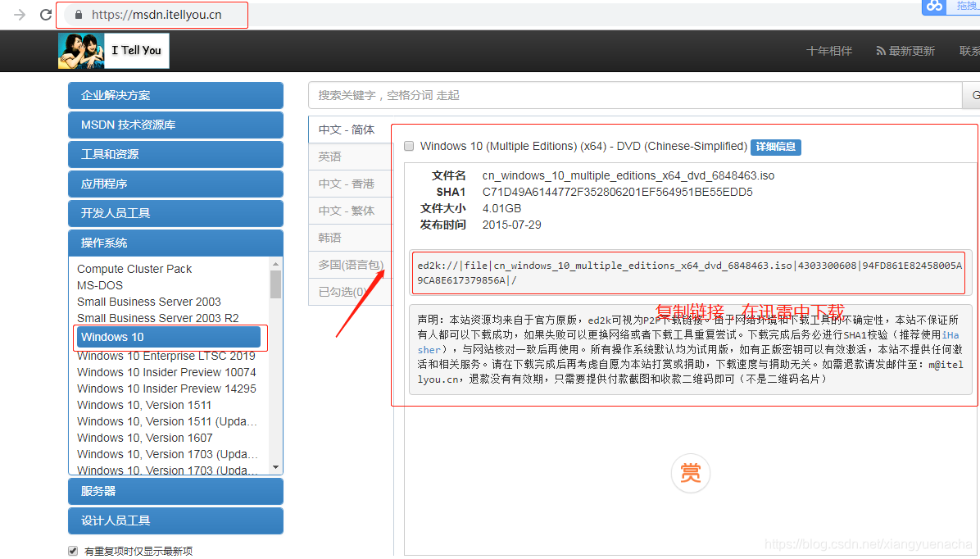
Task: Expand the 应用程序 category
Action: coord(175,184)
